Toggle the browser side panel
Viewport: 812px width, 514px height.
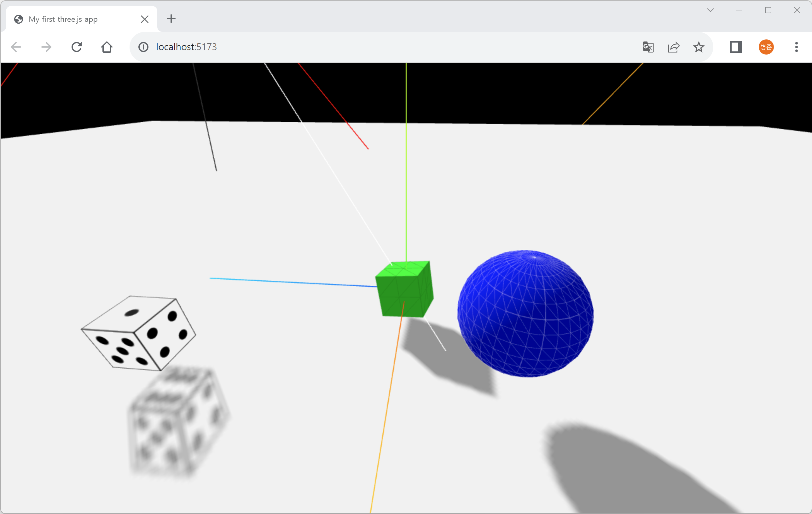tap(736, 47)
